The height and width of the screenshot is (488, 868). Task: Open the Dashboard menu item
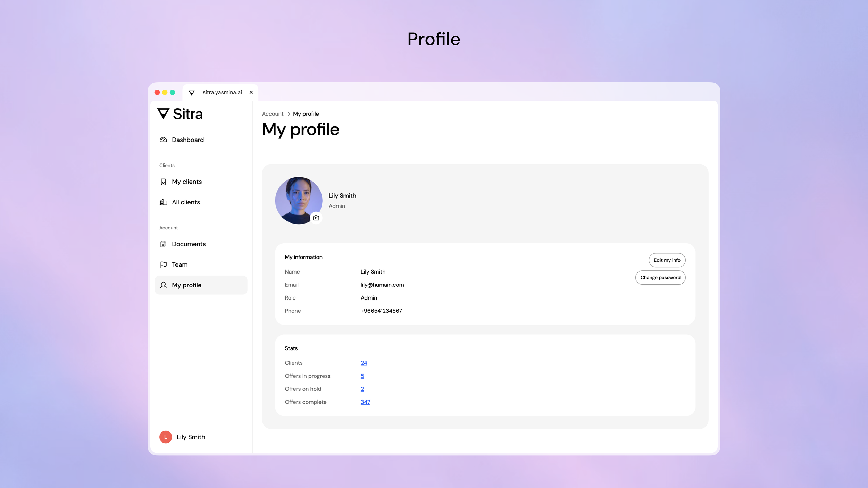coord(201,140)
